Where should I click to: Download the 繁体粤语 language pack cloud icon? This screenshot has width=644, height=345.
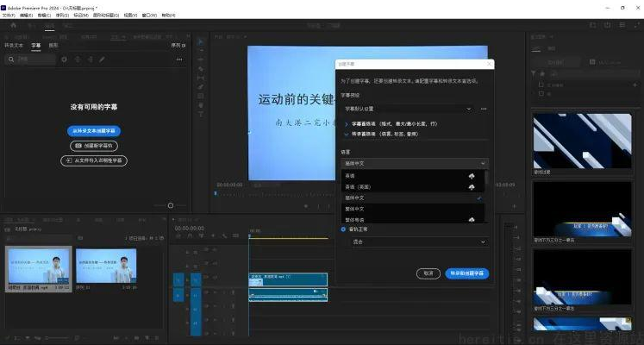click(x=472, y=220)
